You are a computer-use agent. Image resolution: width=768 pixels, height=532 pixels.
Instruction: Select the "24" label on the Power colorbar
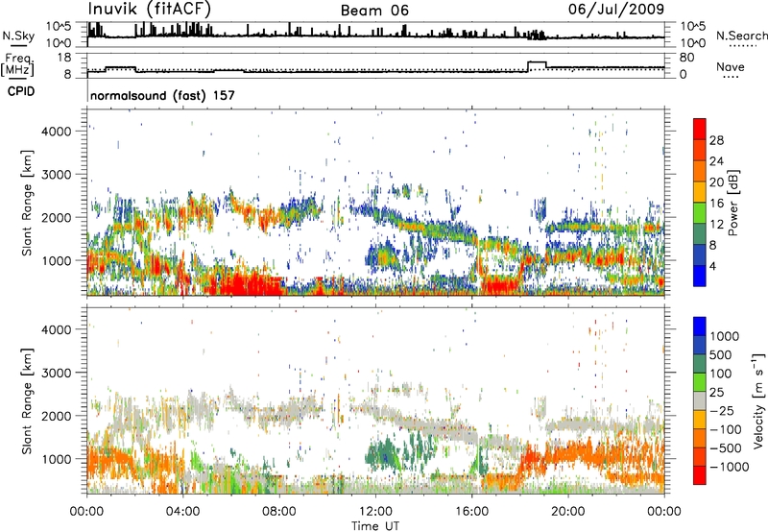click(x=716, y=161)
